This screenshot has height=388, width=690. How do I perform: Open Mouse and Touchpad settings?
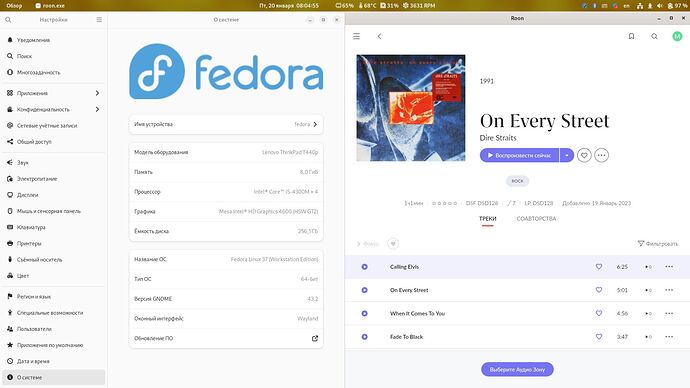pos(54,211)
